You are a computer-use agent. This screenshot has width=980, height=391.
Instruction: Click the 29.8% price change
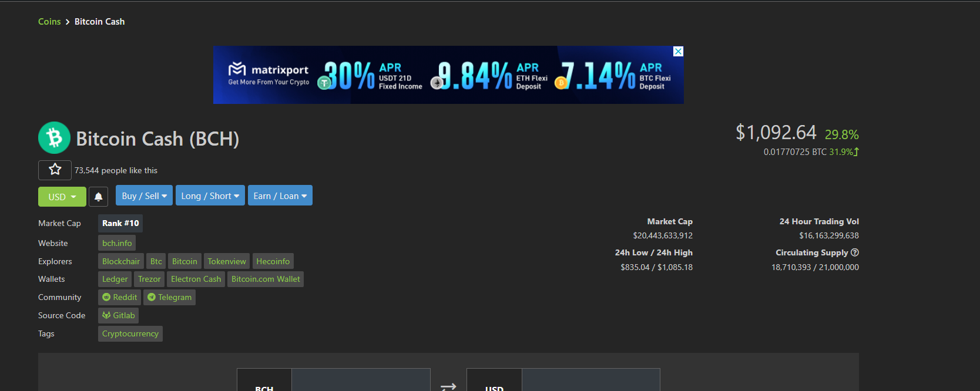pos(841,134)
